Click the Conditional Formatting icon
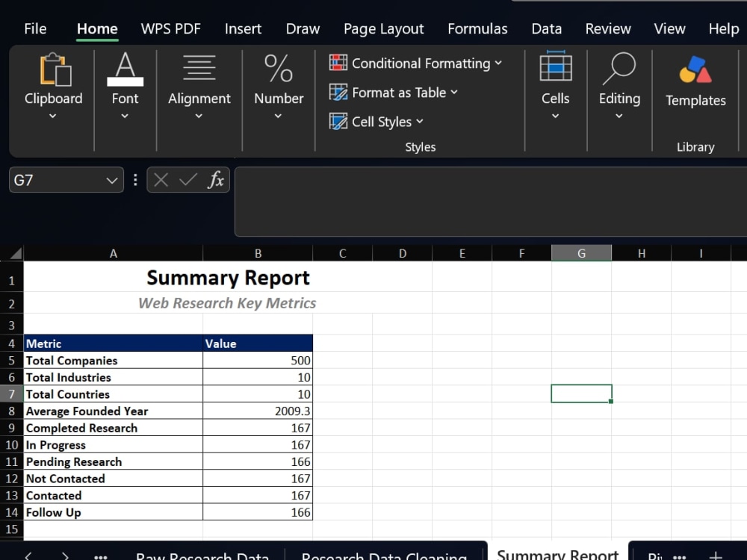Screen dimensions: 747x560 coord(338,63)
